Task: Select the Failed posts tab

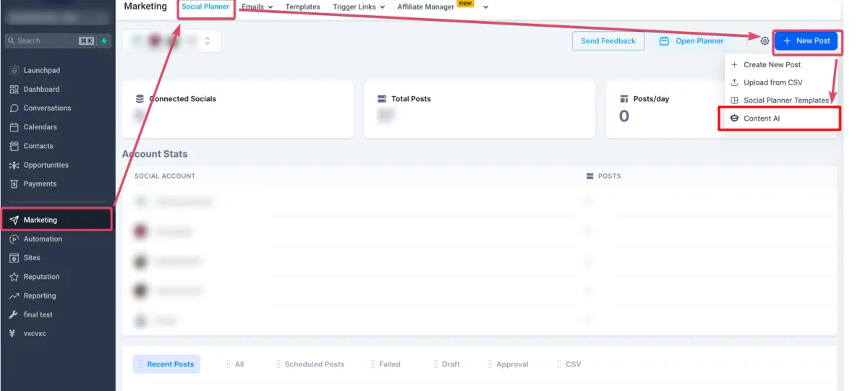Action: [x=386, y=364]
